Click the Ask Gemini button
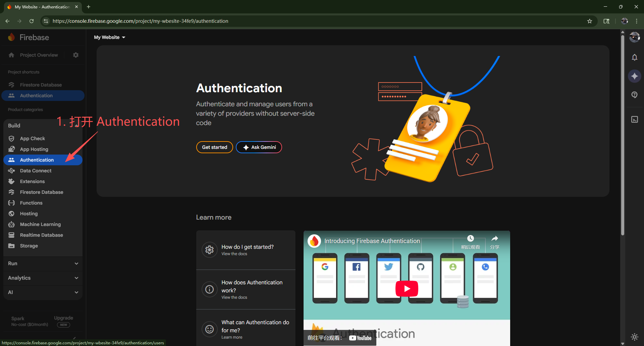Image resolution: width=644 pixels, height=346 pixels. tap(259, 147)
